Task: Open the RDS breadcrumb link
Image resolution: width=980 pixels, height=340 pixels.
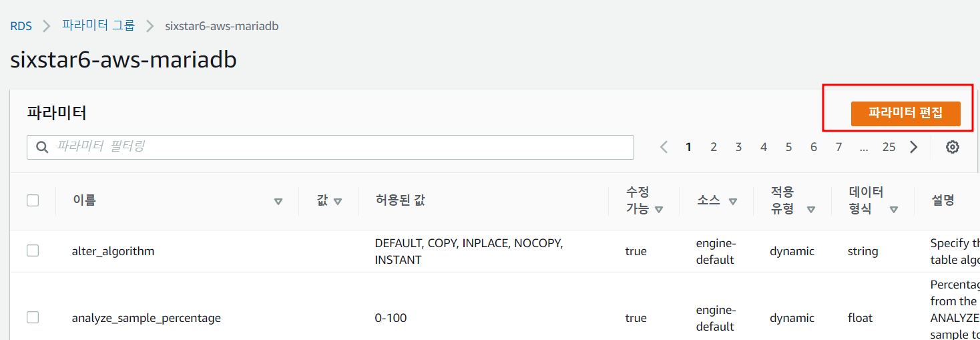Action: pos(21,26)
